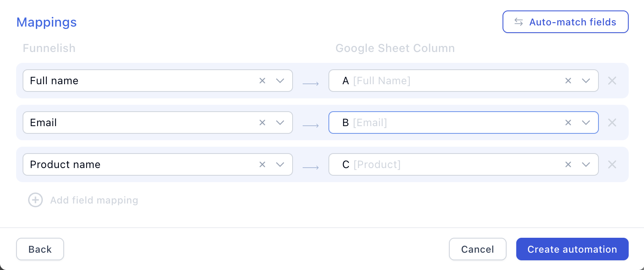Click the plus icon to add mapping
This screenshot has height=270, width=644.
[35, 200]
